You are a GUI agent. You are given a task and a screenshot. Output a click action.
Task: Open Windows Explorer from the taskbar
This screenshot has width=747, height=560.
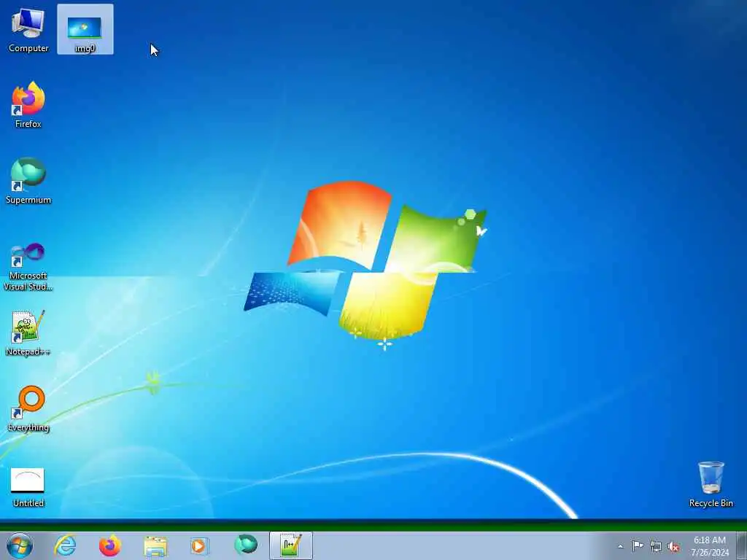(155, 545)
